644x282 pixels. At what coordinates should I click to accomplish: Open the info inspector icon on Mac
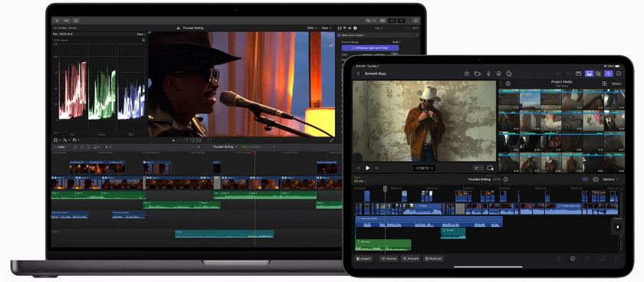click(354, 28)
